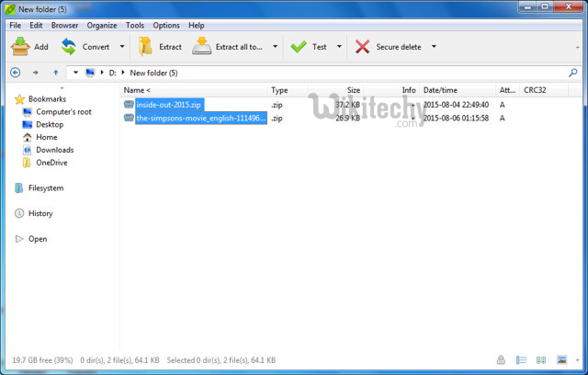Click date 2015-08-06 01:15:58

click(x=456, y=119)
